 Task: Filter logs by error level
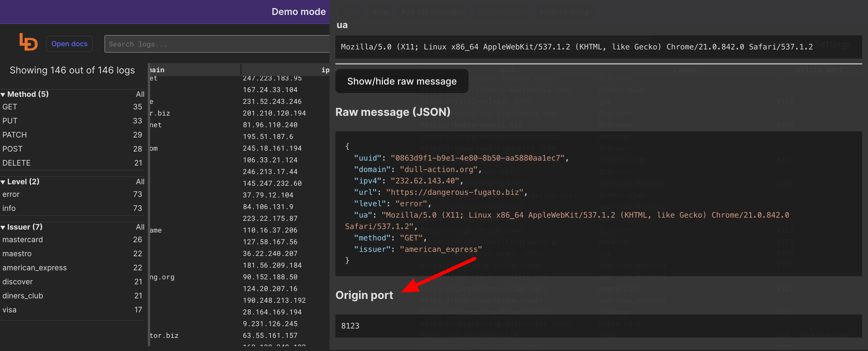point(11,194)
